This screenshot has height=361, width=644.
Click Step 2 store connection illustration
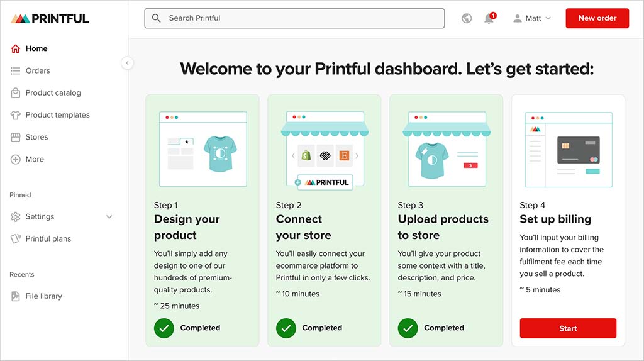[325, 150]
